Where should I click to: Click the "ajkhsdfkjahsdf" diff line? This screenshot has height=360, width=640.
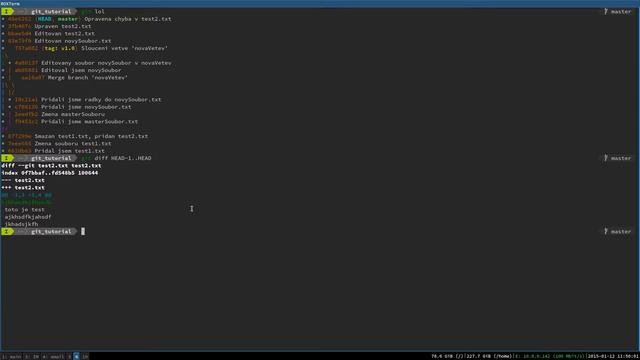click(28, 217)
